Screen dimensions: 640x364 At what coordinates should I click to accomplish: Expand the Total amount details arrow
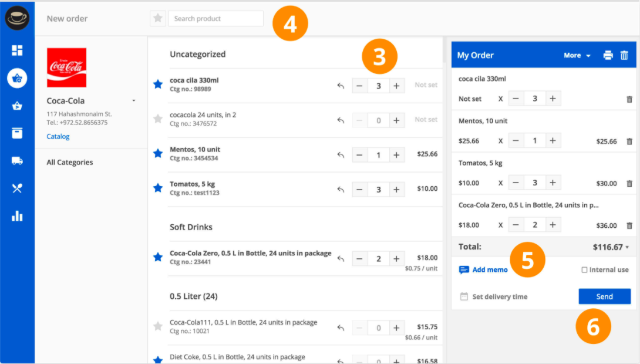click(627, 247)
